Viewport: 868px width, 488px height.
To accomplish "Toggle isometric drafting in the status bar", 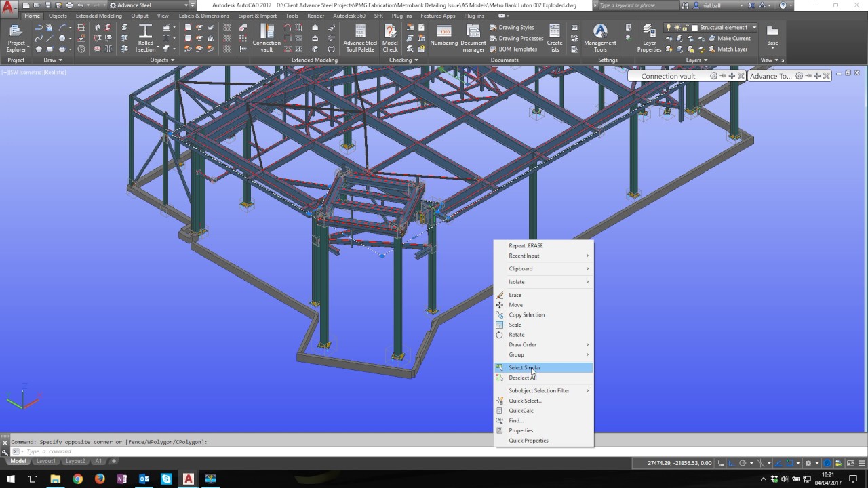I will (760, 463).
